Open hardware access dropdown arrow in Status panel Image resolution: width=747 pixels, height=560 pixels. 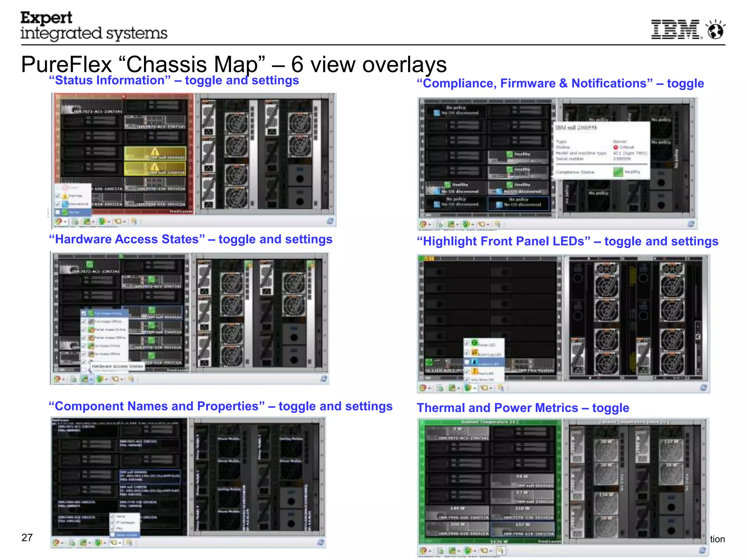[93, 222]
